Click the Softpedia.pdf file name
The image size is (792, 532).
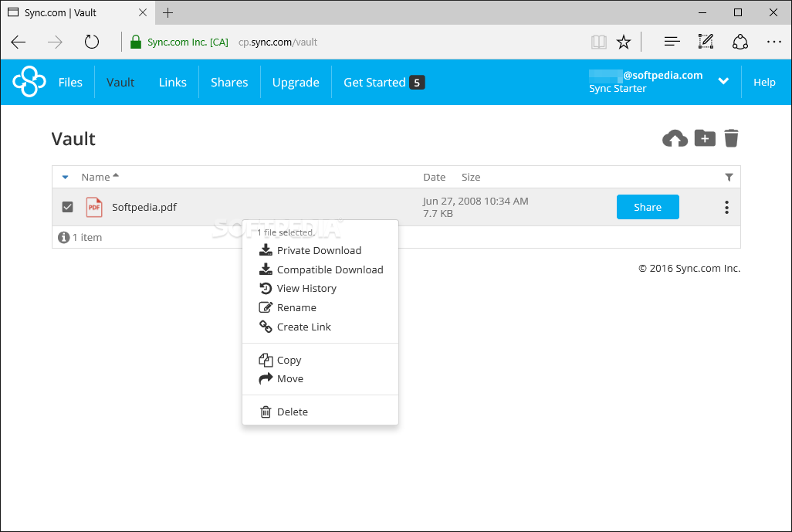pos(144,207)
